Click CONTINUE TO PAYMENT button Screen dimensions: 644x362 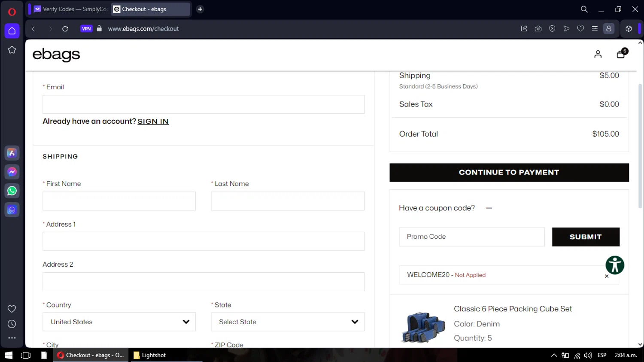tap(509, 172)
